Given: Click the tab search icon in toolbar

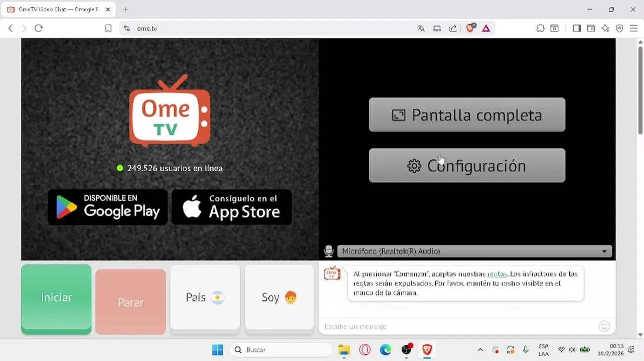Looking at the screenshot, I should pyautogui.click(x=555, y=29).
